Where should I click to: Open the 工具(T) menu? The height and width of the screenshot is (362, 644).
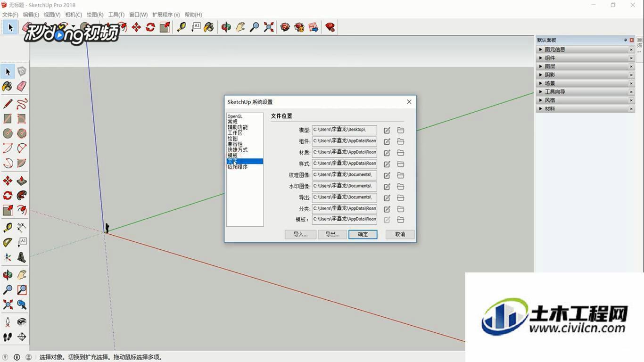116,15
